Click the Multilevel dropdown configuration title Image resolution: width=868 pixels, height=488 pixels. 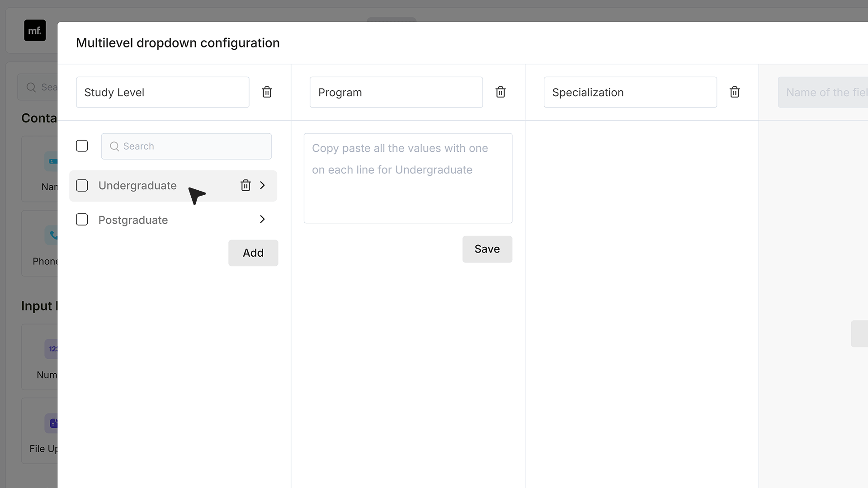click(178, 43)
